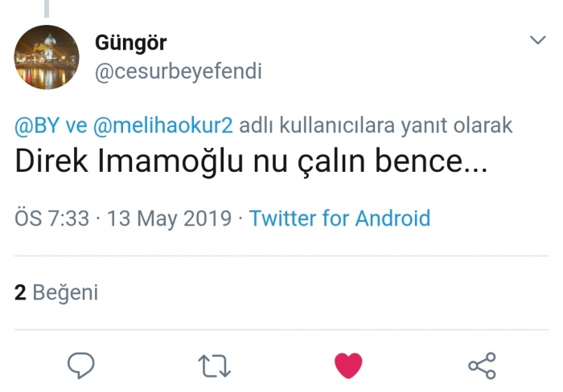Click the 13 May 2019 date
This screenshot has height=392, width=563.
pos(171,218)
